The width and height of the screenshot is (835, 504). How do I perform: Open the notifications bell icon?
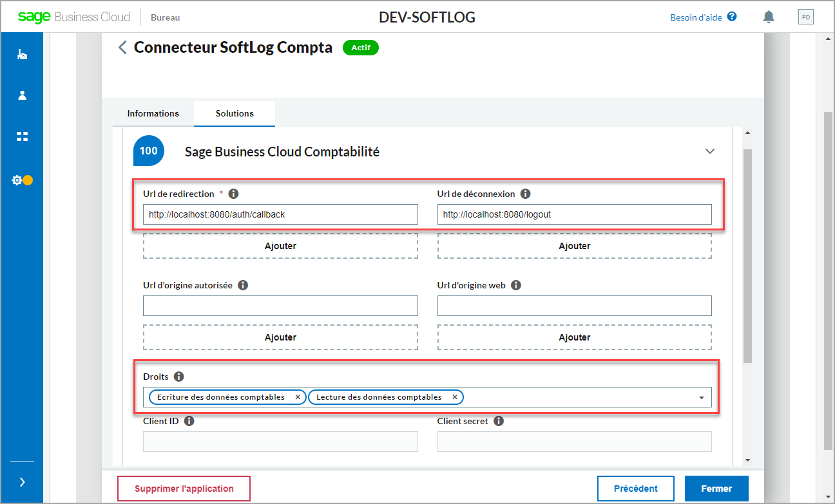768,17
